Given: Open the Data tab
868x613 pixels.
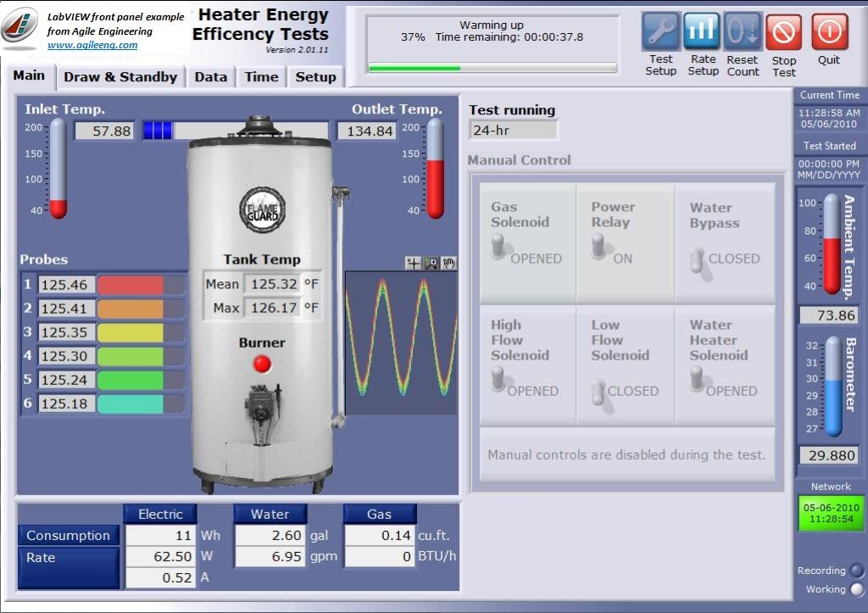Looking at the screenshot, I should click(210, 77).
